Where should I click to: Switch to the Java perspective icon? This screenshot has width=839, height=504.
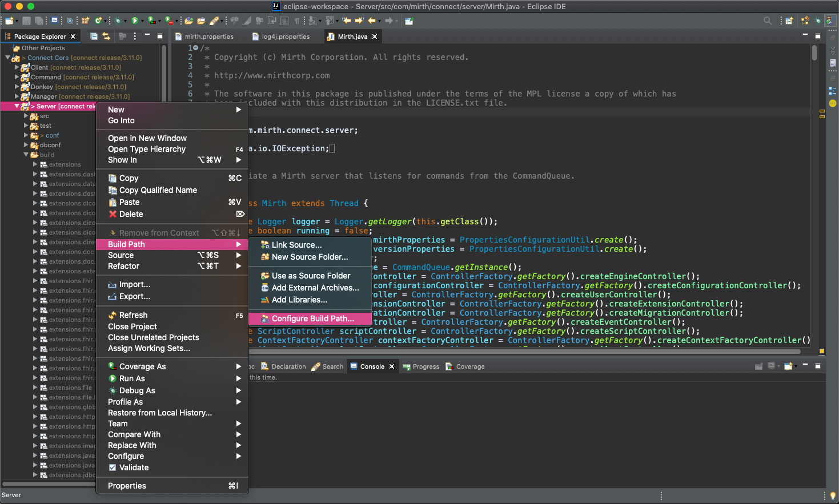(x=830, y=21)
